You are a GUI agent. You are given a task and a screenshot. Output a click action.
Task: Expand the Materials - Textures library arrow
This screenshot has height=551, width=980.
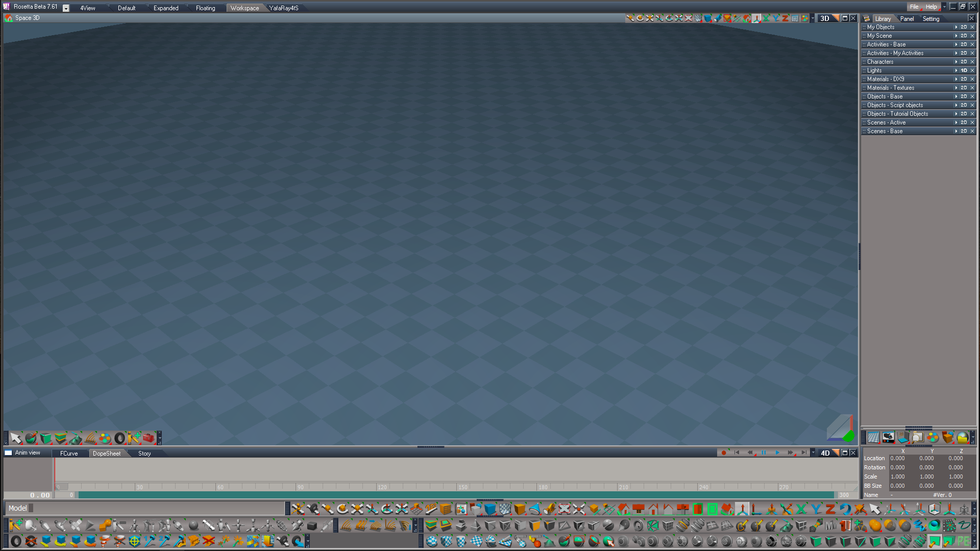(x=956, y=88)
